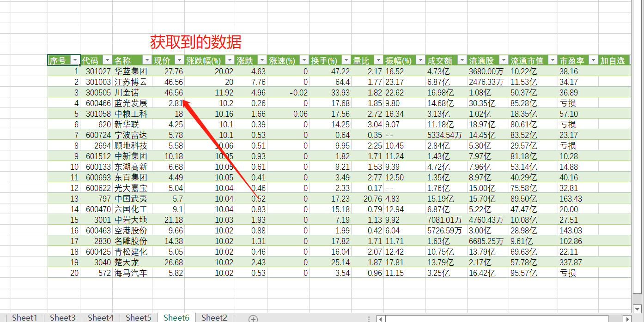The width and height of the screenshot is (644, 322).
Task: Open the 序号 column filter dropdown
Action: [x=75, y=60]
